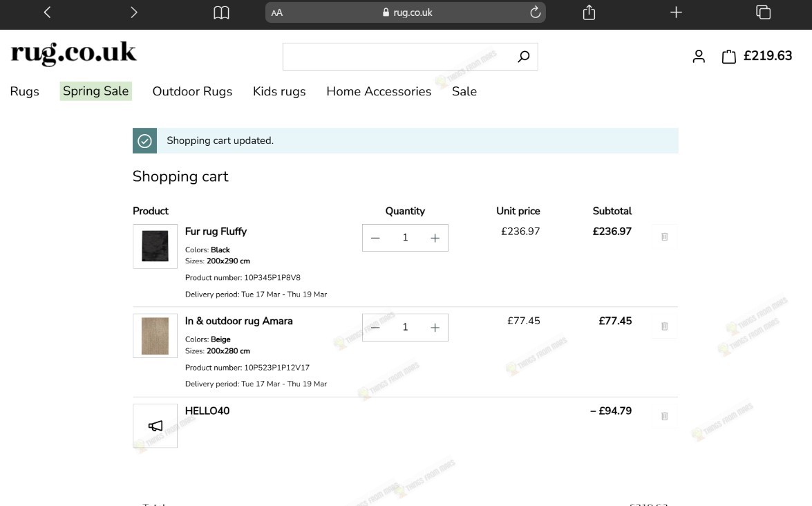Remove the HELLO40 coupon with trash icon
Screen dimensions: 812x506
click(x=664, y=416)
